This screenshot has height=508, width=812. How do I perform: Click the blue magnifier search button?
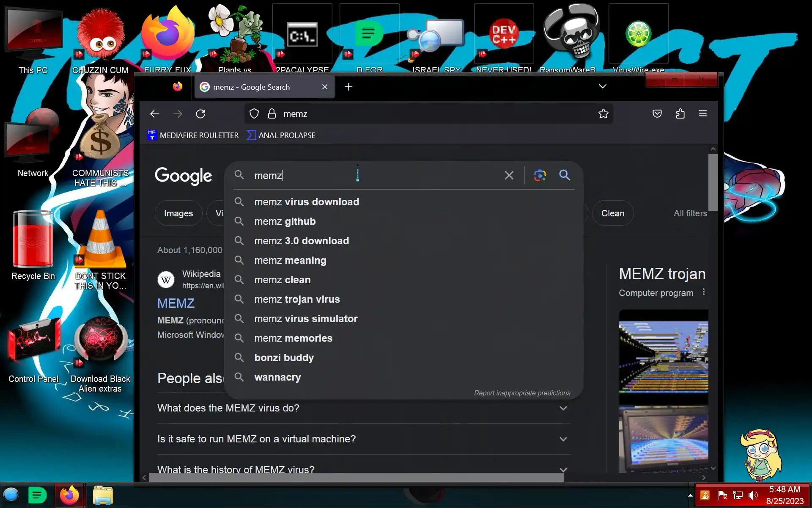click(565, 175)
